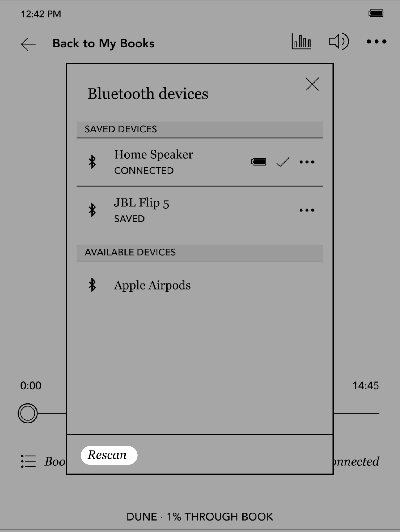The image size is (400, 532).
Task: Click the battery icon on Home Speaker
Action: click(258, 162)
